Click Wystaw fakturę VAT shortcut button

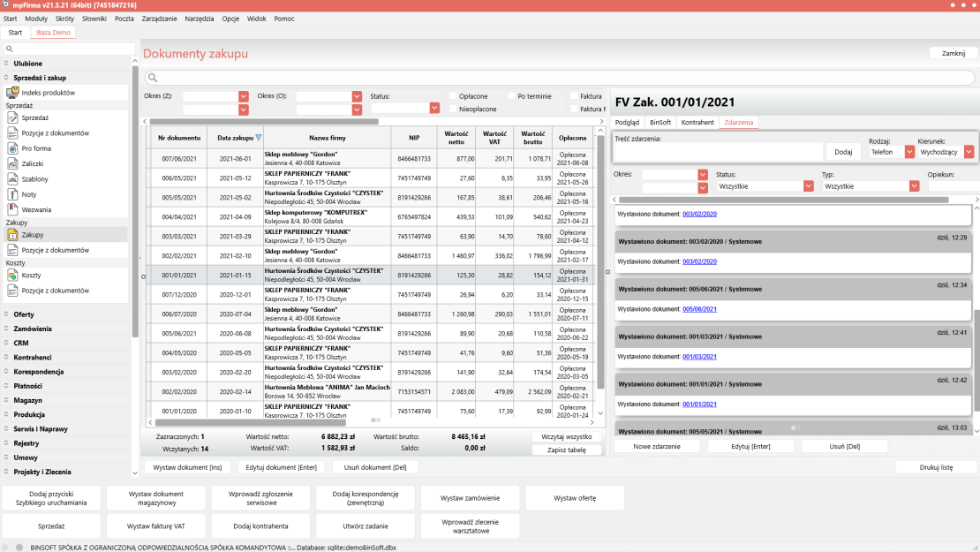pos(155,526)
